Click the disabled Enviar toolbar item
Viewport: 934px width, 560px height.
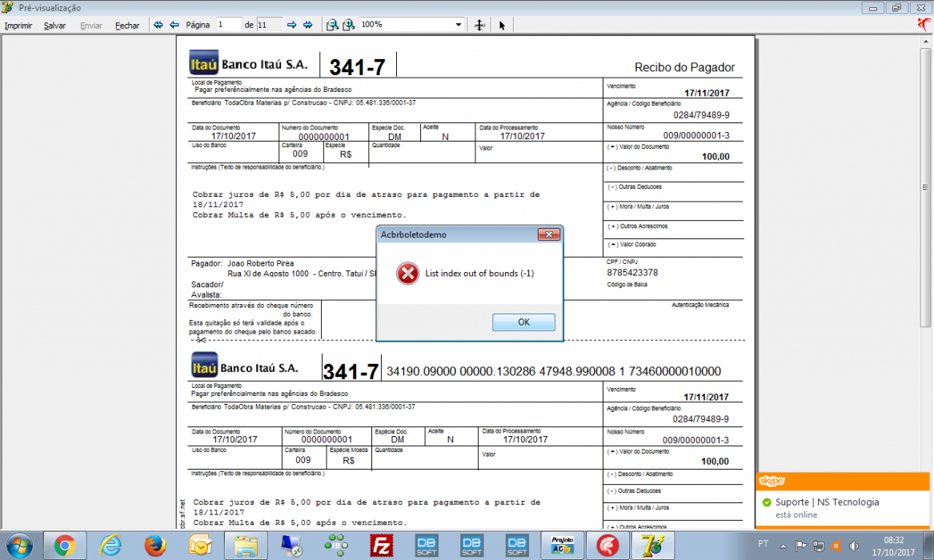(91, 26)
